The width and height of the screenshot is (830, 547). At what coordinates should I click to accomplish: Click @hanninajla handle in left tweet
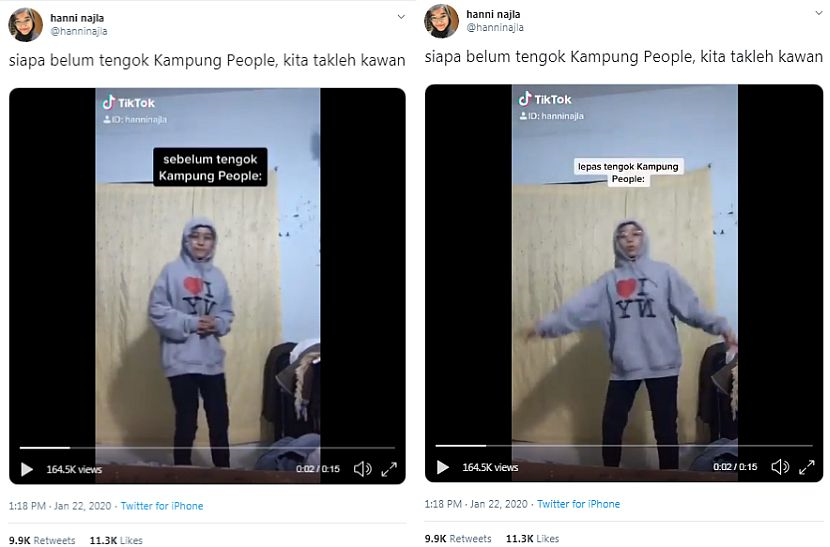79,31
